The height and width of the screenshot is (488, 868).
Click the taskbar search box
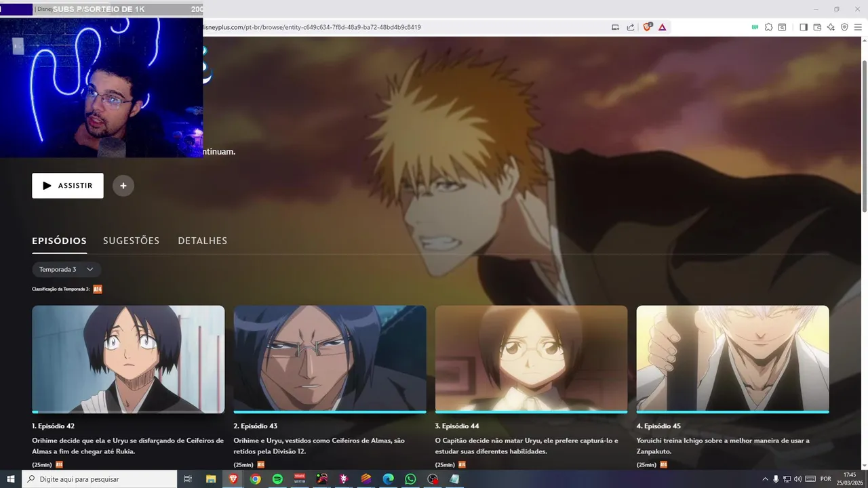point(100,479)
